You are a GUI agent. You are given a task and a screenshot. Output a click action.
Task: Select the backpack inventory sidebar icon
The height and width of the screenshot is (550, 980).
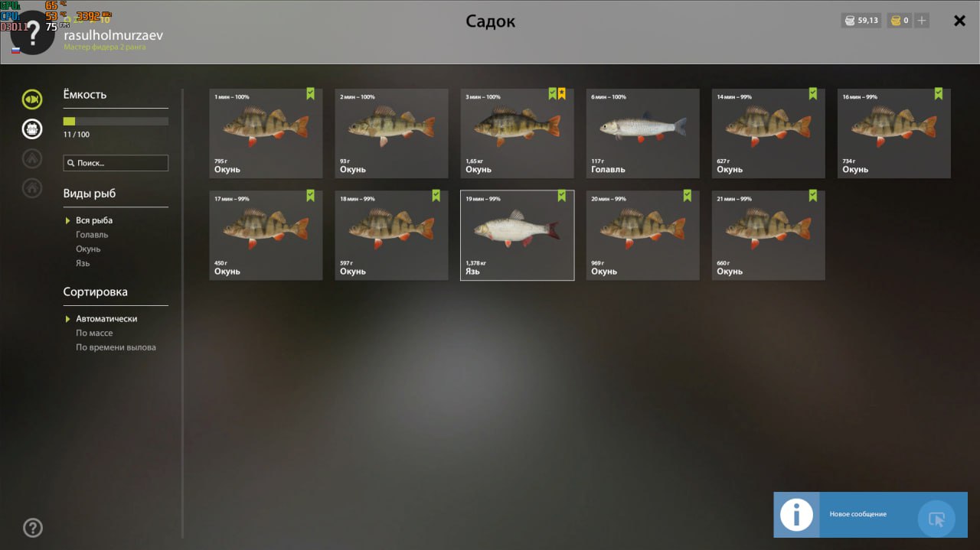tap(32, 129)
